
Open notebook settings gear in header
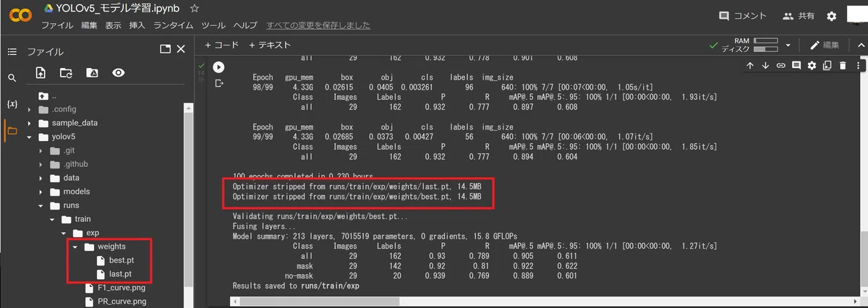pos(831,16)
